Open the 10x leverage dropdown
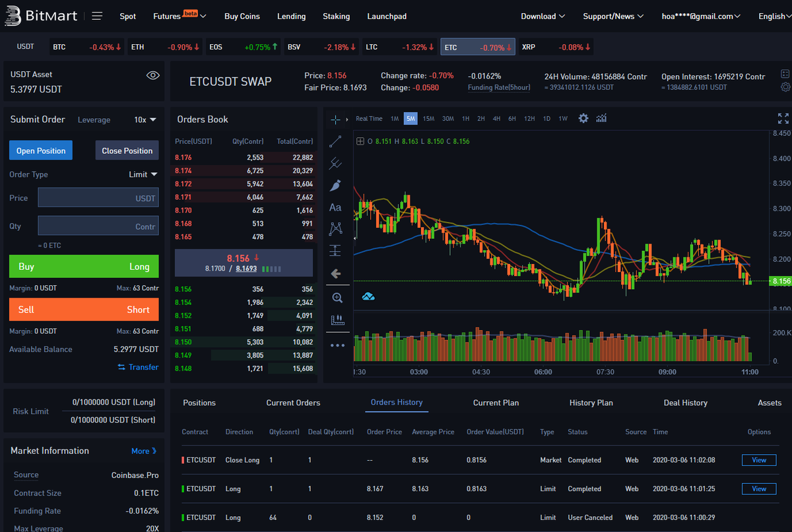The image size is (792, 532). click(145, 119)
